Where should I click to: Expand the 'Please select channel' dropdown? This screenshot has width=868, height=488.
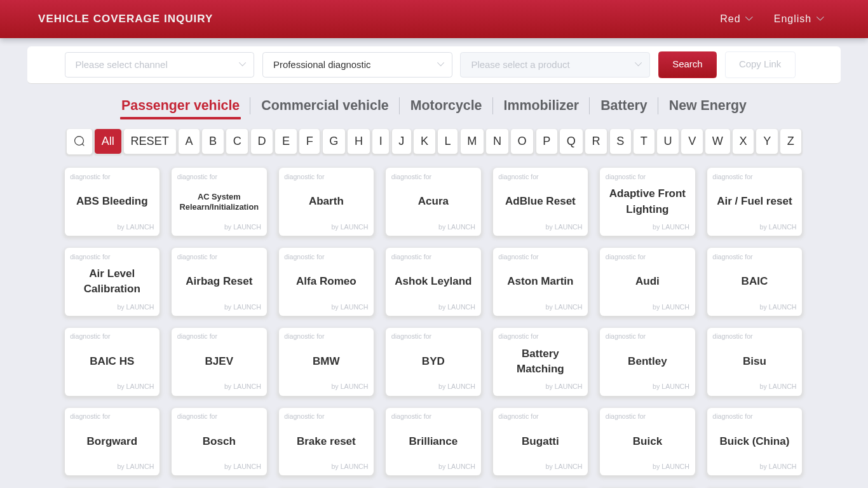click(159, 65)
